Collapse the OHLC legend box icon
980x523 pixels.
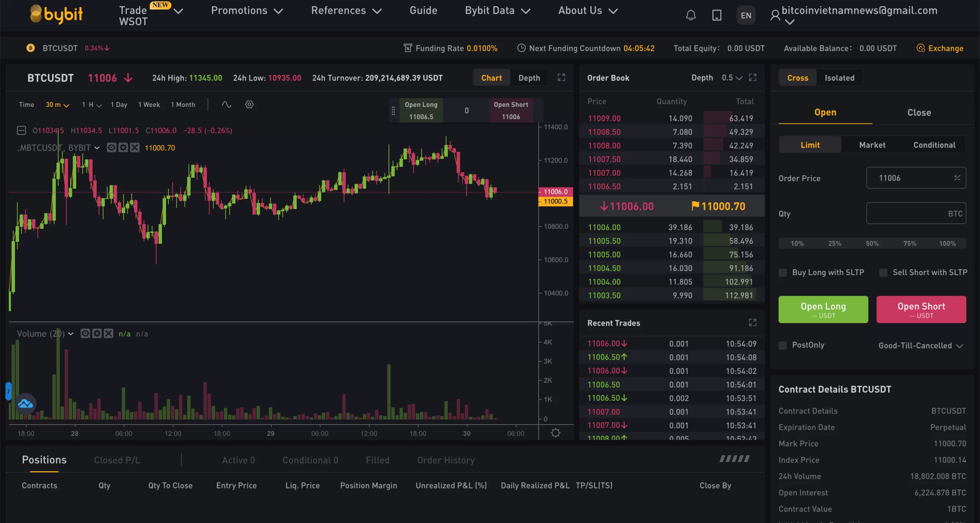click(x=21, y=131)
